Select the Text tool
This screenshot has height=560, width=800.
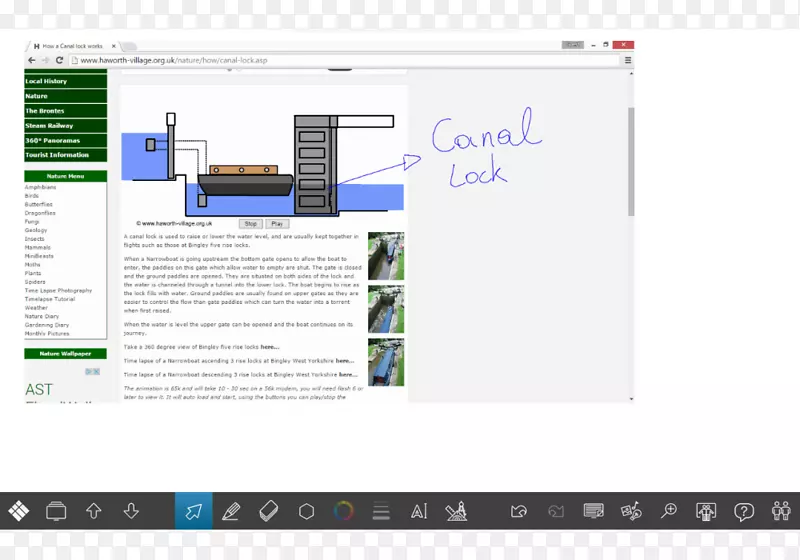(x=418, y=511)
